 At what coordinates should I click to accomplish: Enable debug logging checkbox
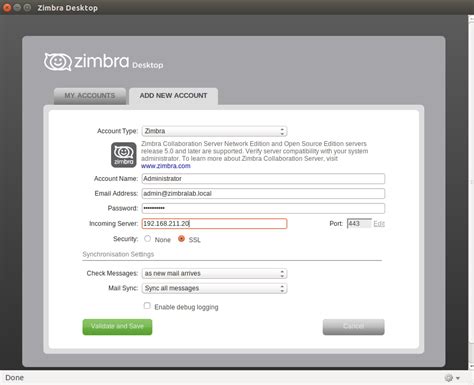[147, 306]
